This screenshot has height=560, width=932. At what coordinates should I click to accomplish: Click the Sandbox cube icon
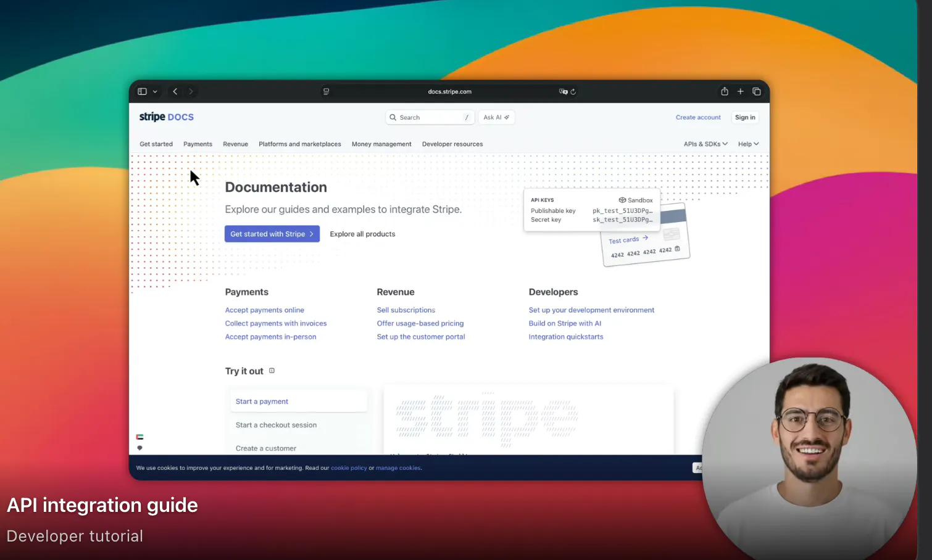point(622,200)
